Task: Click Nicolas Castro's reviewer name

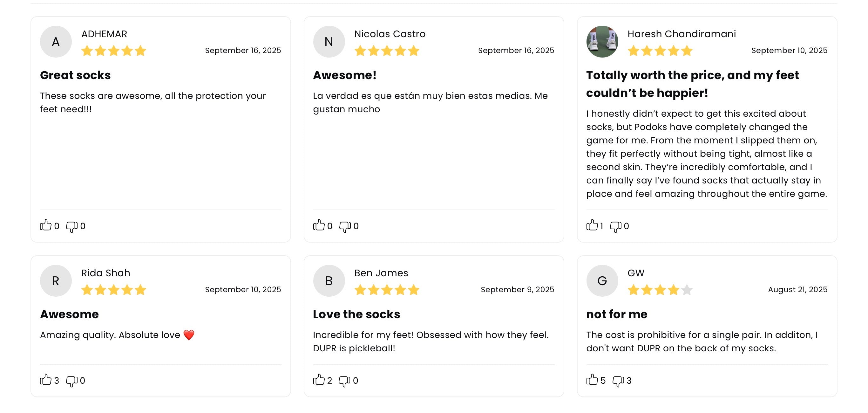Action: click(390, 34)
